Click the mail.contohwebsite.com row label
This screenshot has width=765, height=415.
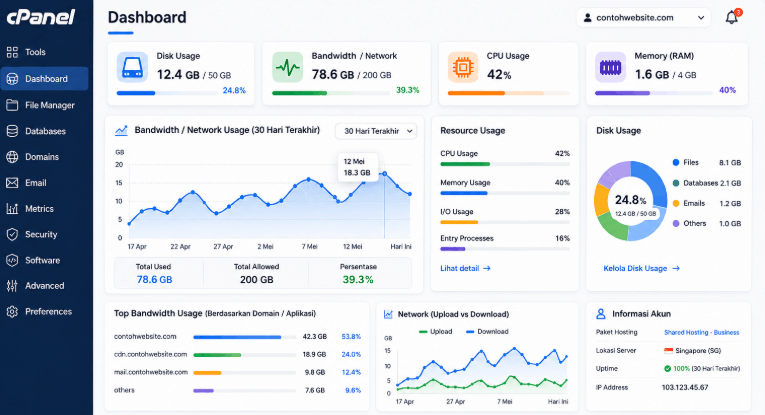click(x=151, y=372)
